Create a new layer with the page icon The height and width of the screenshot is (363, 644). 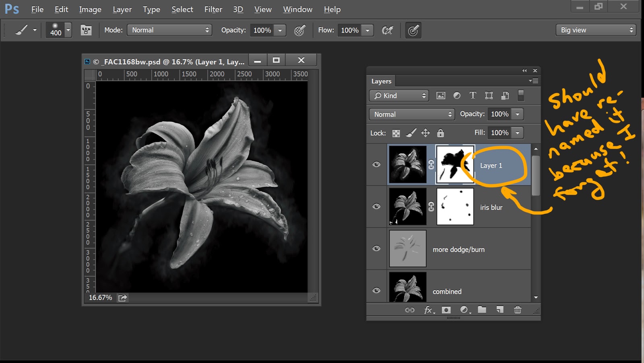(500, 310)
